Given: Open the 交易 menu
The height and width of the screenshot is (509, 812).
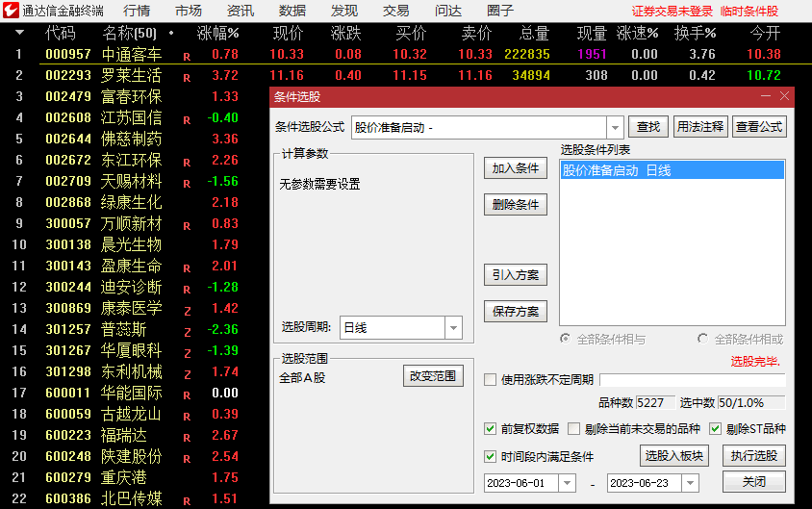Looking at the screenshot, I should click(x=396, y=11).
